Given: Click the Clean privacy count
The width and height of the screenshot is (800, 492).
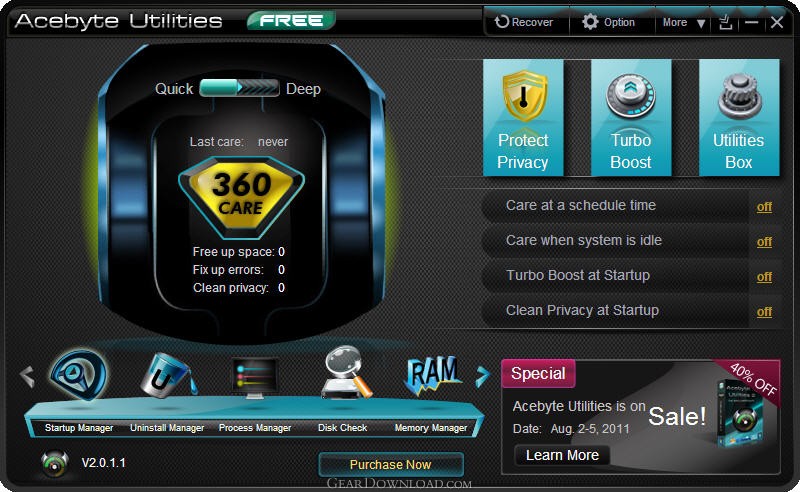Looking at the screenshot, I should [x=281, y=288].
